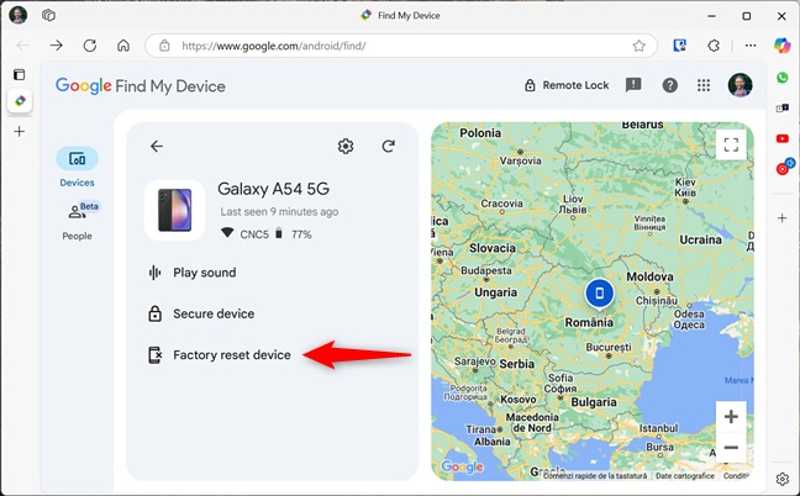Open the browser profile avatar in title bar
Screen dimensions: 800x496
pos(18,15)
